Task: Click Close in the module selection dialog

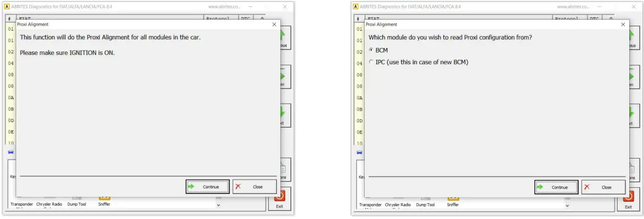Action: tap(603, 187)
